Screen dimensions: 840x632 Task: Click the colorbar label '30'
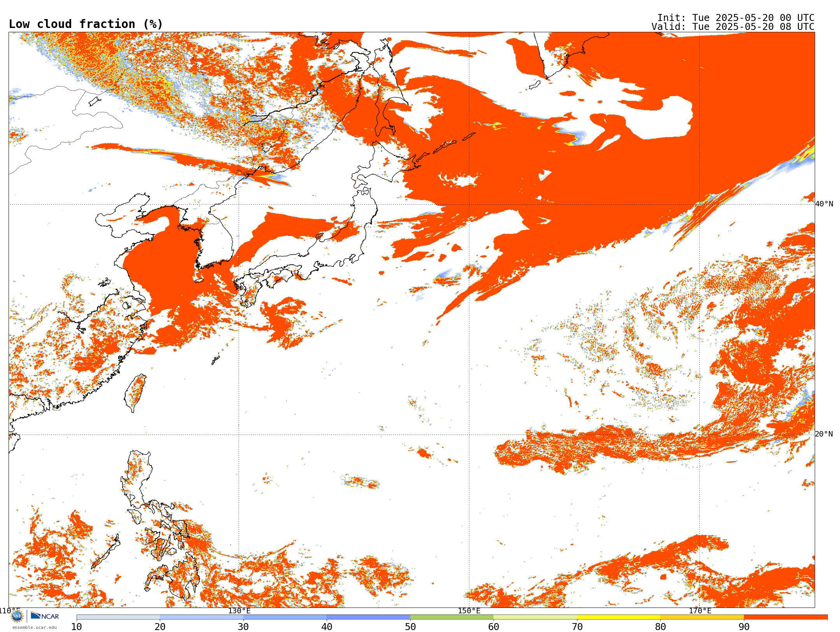[243, 627]
